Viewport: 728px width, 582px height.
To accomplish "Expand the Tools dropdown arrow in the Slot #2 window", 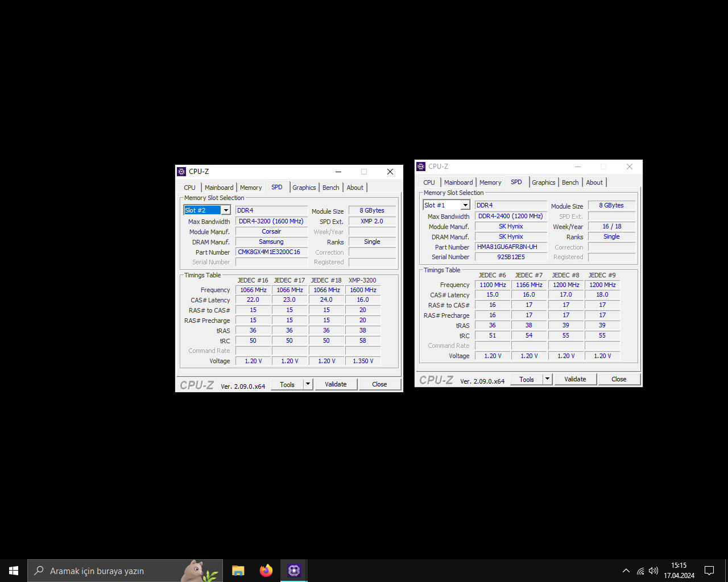I will click(x=308, y=384).
